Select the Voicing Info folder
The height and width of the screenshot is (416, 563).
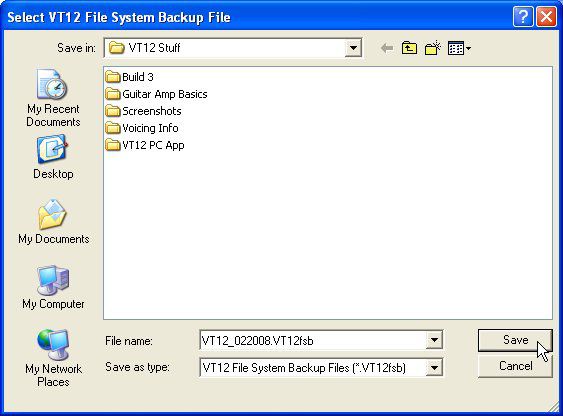click(142, 128)
